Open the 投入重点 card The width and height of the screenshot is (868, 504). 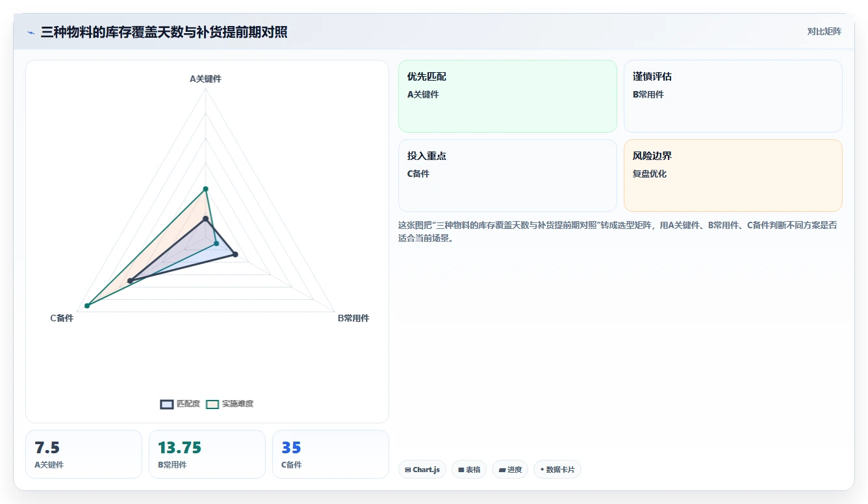coord(507,176)
